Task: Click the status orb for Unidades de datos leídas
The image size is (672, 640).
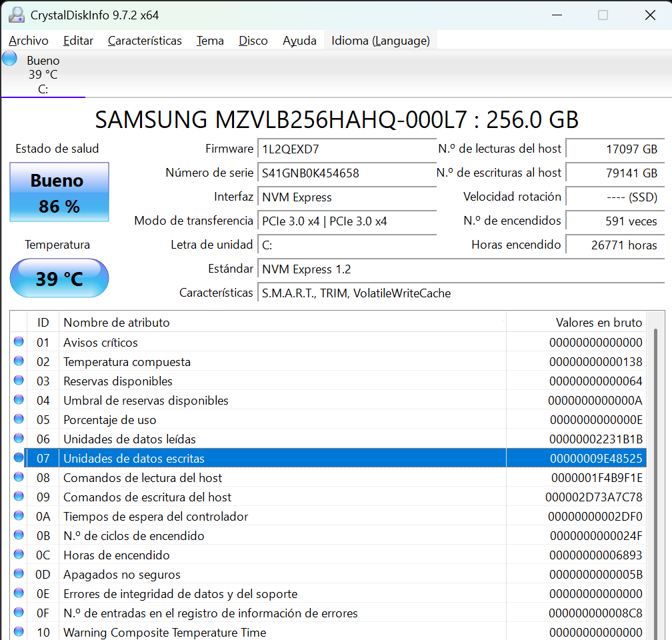Action: [19, 438]
